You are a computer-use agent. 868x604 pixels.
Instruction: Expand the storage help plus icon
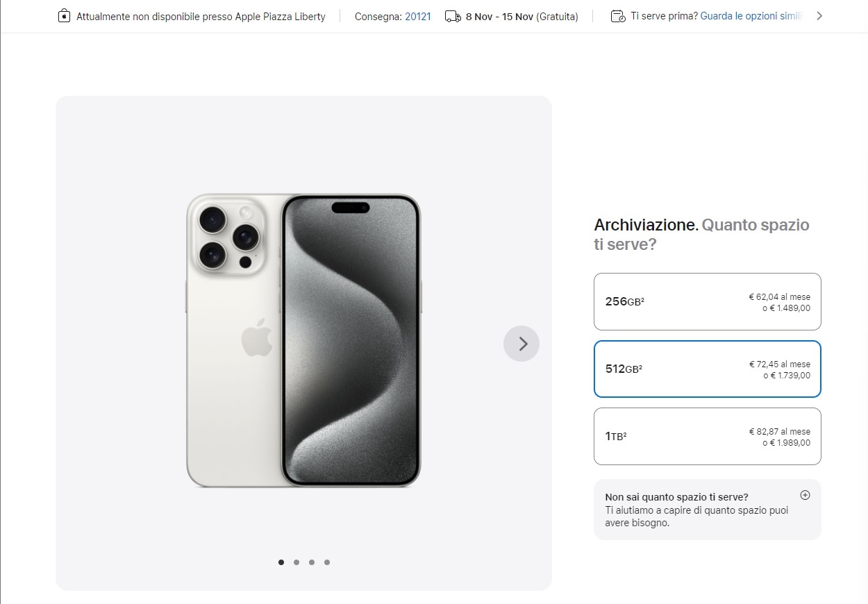(805, 495)
